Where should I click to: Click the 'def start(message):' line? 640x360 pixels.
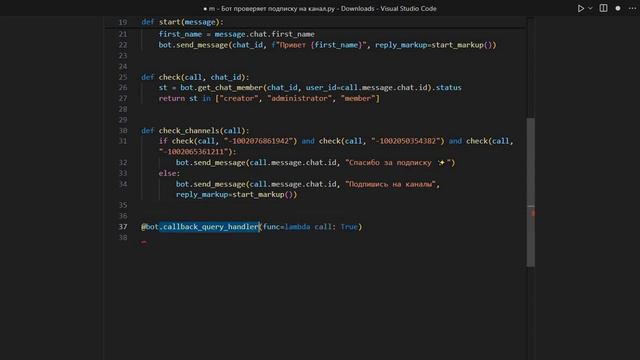point(182,22)
